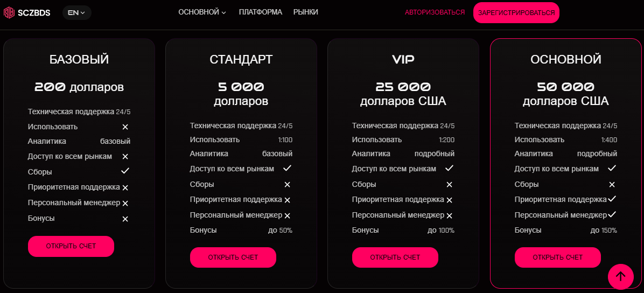Image resolution: width=644 pixels, height=293 pixels.
Task: Open the ПЛАТФОРМА menu item
Action: point(261,12)
